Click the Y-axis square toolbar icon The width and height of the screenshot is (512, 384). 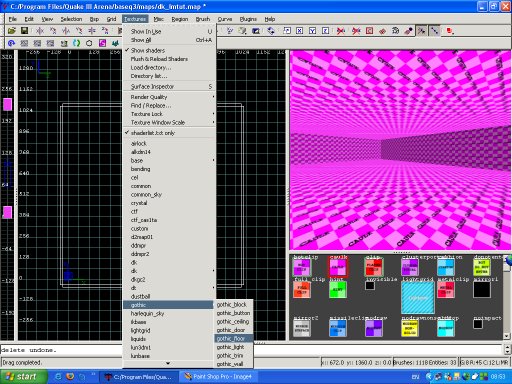pyautogui.click(x=312, y=31)
